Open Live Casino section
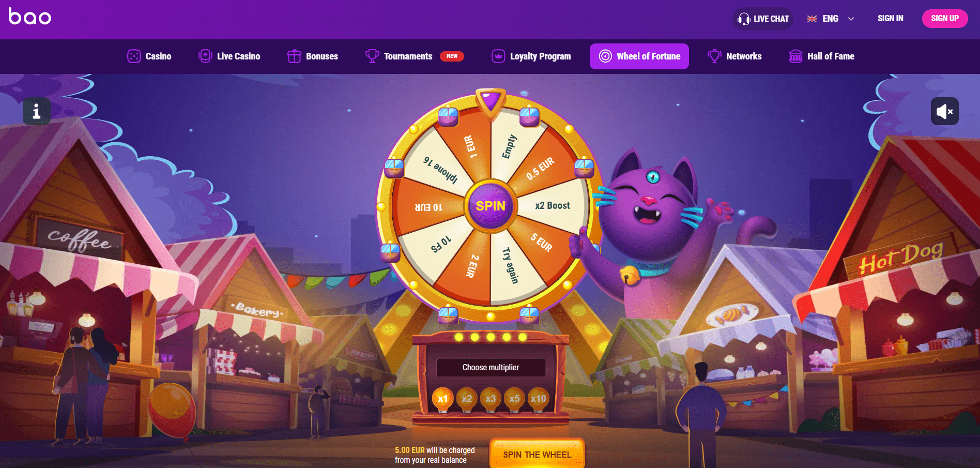Screen dimensions: 980x468 pyautogui.click(x=229, y=56)
